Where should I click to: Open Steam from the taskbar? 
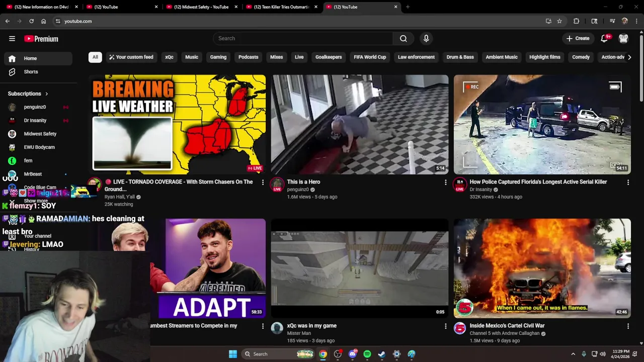382,354
